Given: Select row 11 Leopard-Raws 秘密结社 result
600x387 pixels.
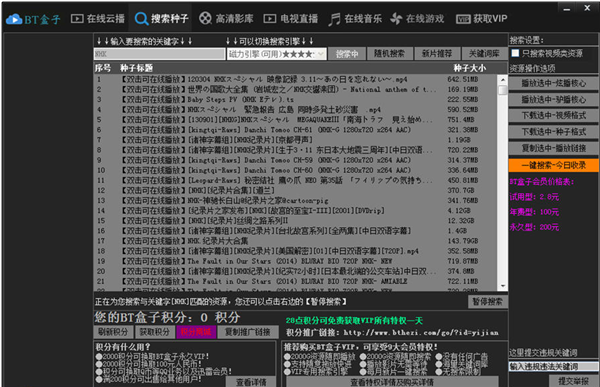Looking at the screenshot, I should click(x=295, y=180).
